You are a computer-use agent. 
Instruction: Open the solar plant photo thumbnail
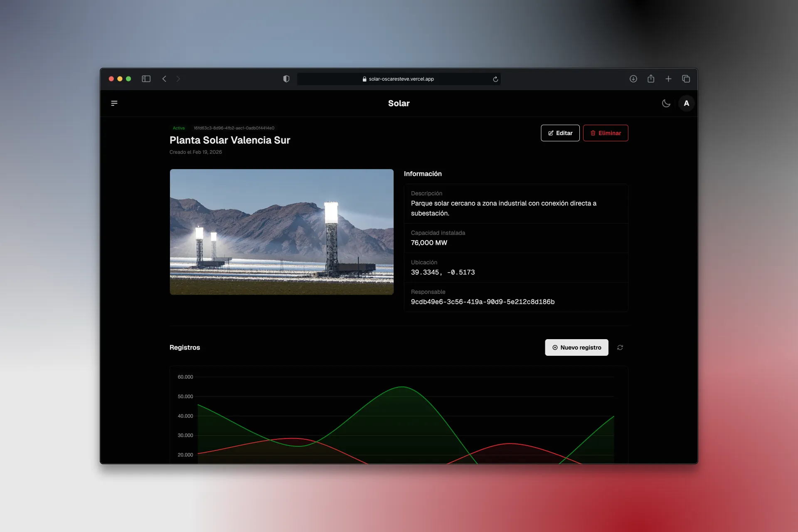click(281, 232)
